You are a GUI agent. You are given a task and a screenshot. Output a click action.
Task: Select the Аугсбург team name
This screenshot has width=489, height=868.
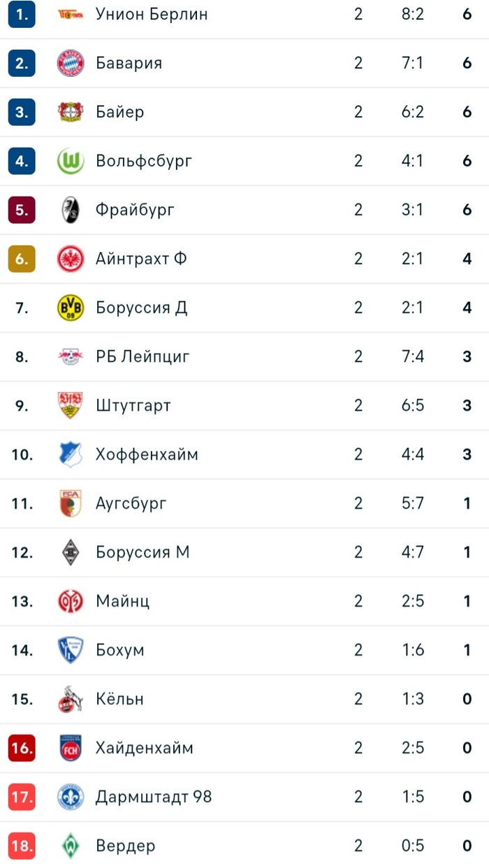point(131,503)
